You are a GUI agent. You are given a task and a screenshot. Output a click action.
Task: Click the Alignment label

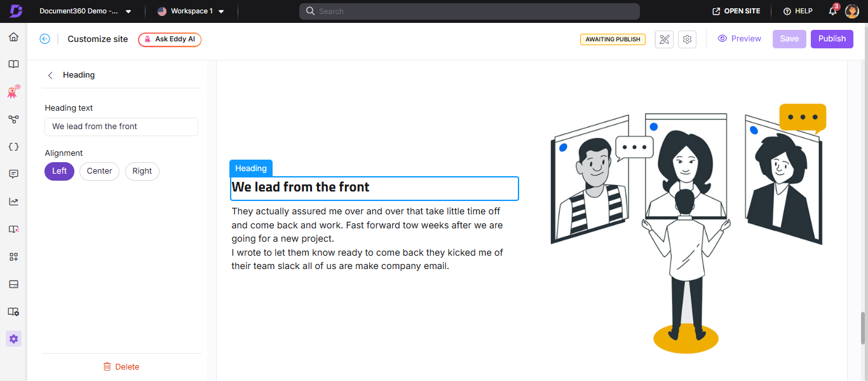[64, 153]
